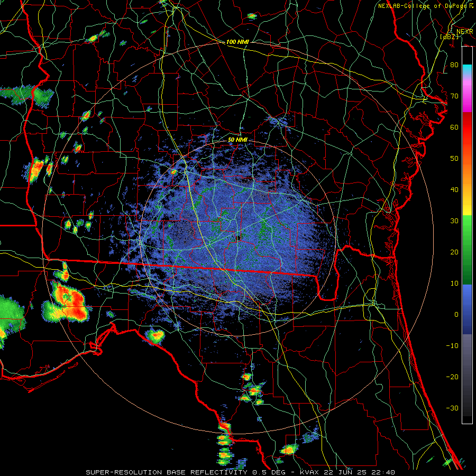Click the positive "20" value on dBZ scale
Image resolution: width=476 pixels, height=476 pixels.
point(454,252)
